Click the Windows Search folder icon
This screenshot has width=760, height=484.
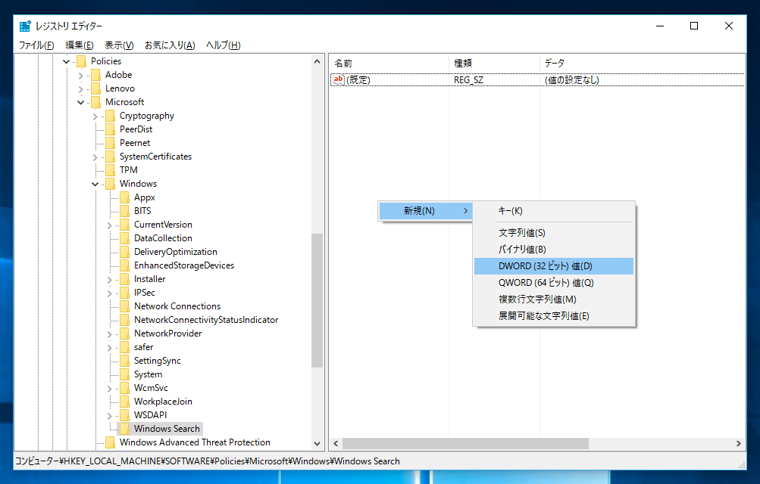point(125,429)
